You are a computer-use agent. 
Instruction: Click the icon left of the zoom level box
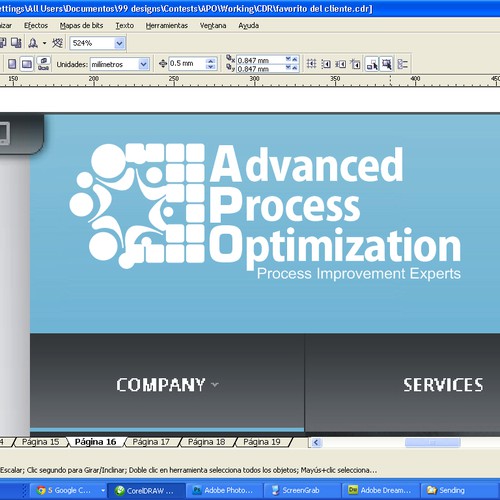pyautogui.click(x=57, y=43)
